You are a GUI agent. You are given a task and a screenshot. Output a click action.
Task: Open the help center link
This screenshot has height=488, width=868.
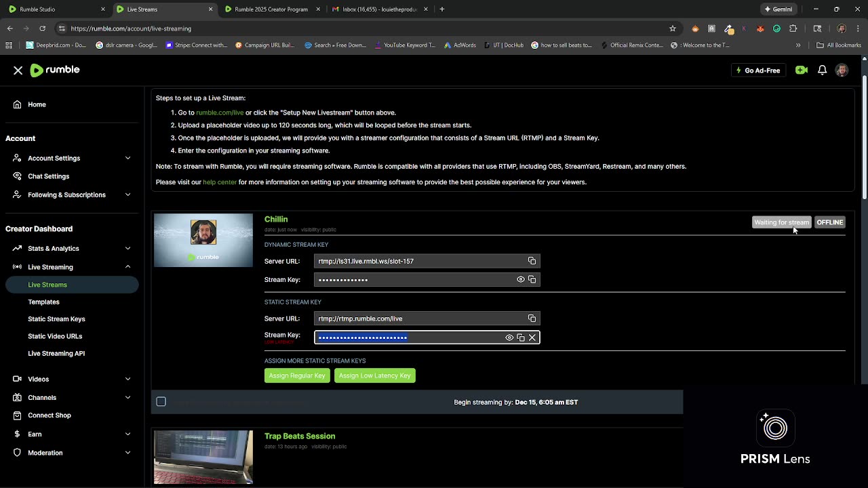(x=220, y=182)
